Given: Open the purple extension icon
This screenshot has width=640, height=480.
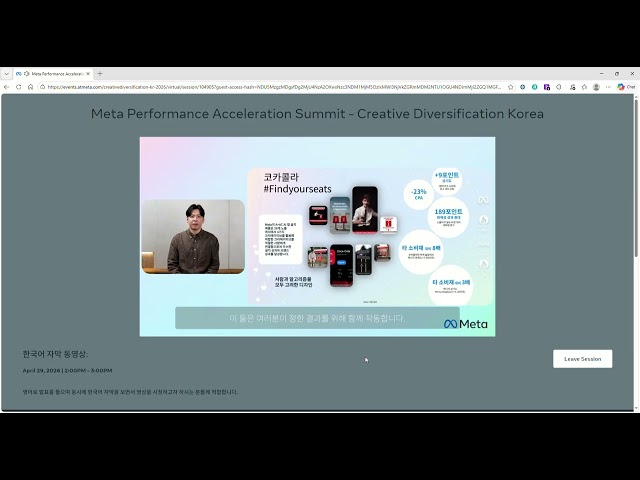Looking at the screenshot, I should pos(547,87).
